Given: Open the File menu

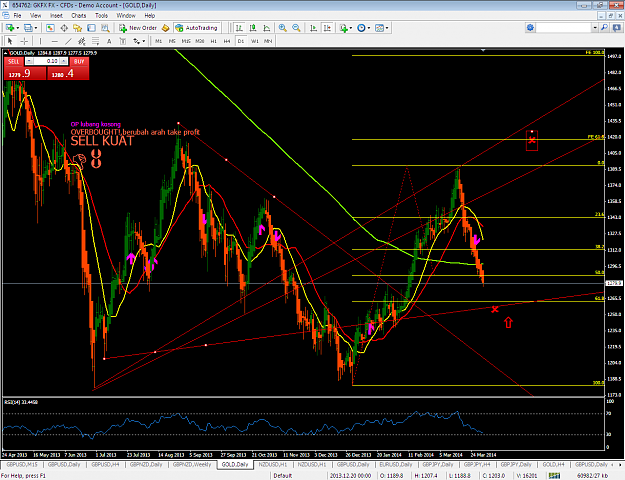Looking at the screenshot, I should 17,16.
